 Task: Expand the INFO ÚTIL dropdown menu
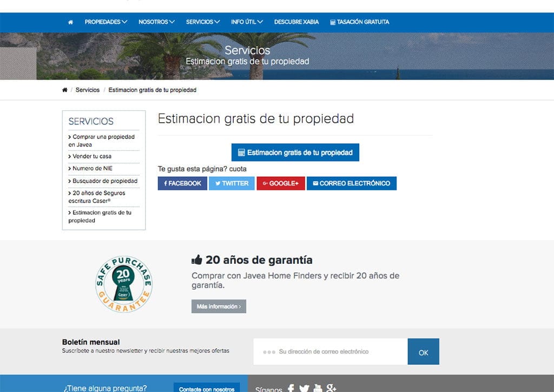[x=247, y=22]
